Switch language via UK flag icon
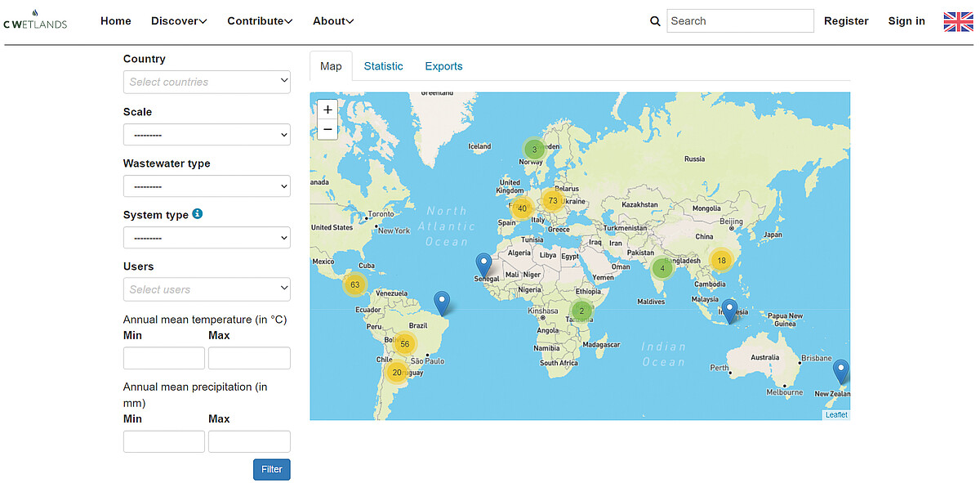 pos(958,21)
